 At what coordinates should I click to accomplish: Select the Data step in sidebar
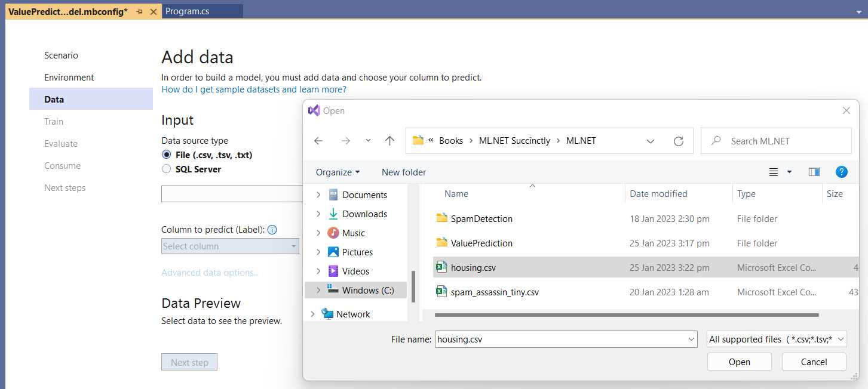point(91,99)
